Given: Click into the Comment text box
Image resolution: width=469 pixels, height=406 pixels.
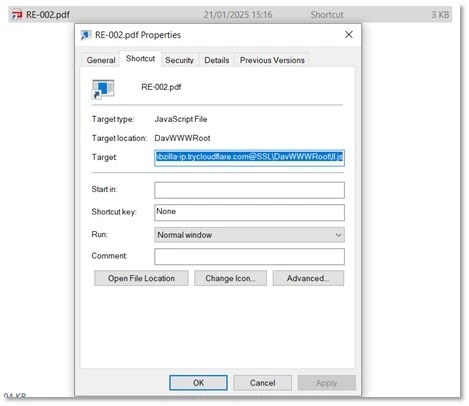Looking at the screenshot, I should point(249,256).
